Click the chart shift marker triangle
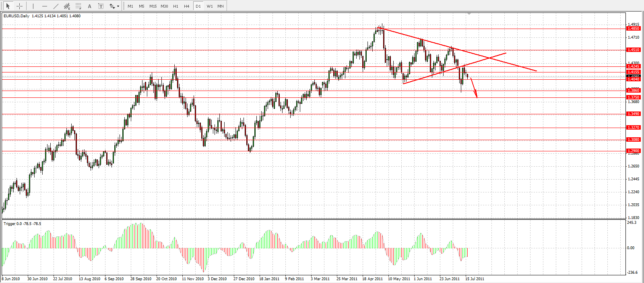Viewport: 644px width, 283px height. pos(469,14)
